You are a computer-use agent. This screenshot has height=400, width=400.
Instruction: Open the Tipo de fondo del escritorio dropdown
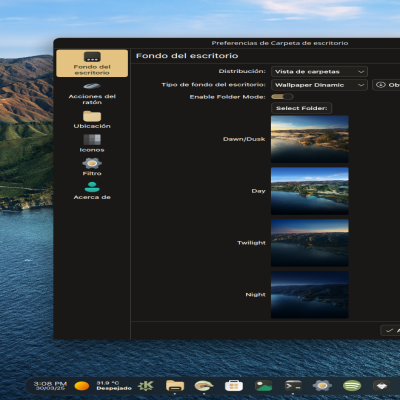coord(319,85)
